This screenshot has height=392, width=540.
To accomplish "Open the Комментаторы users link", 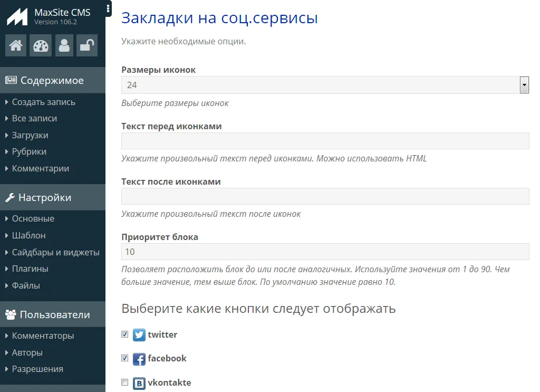I will [x=43, y=336].
